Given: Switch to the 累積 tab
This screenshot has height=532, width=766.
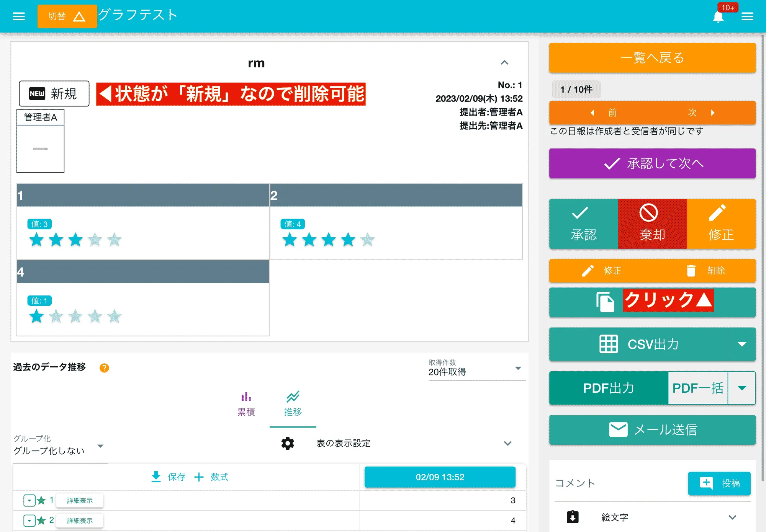Looking at the screenshot, I should (x=246, y=404).
